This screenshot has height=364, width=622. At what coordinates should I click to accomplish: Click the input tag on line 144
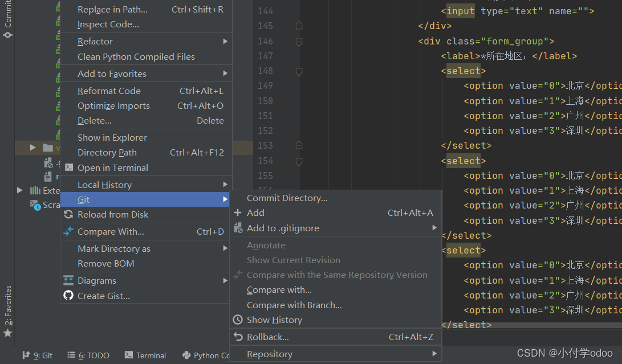point(460,11)
